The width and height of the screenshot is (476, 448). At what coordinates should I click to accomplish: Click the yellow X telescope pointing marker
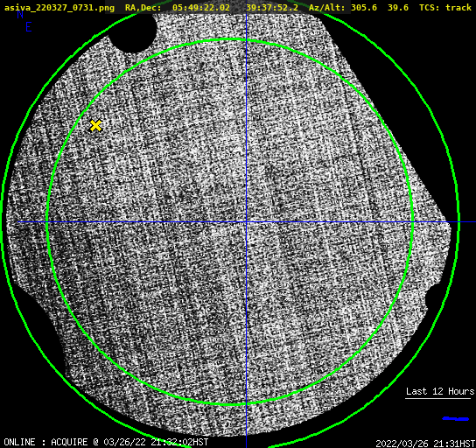click(x=95, y=125)
